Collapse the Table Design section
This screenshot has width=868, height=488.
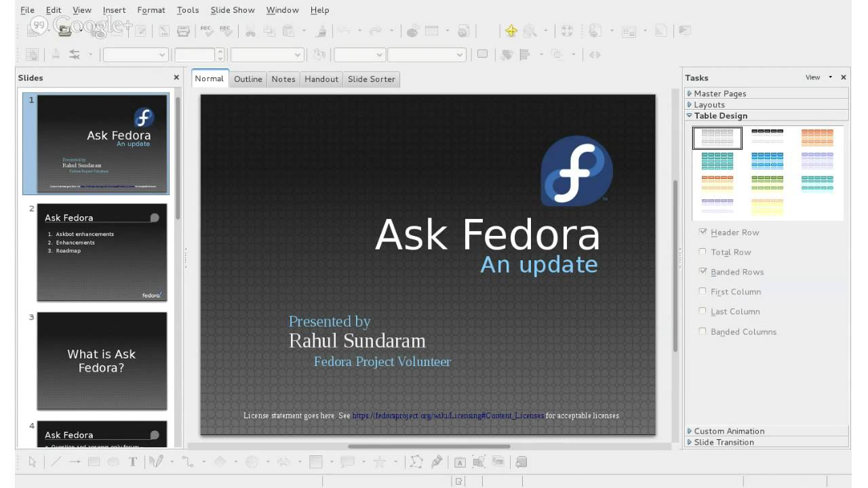767,115
